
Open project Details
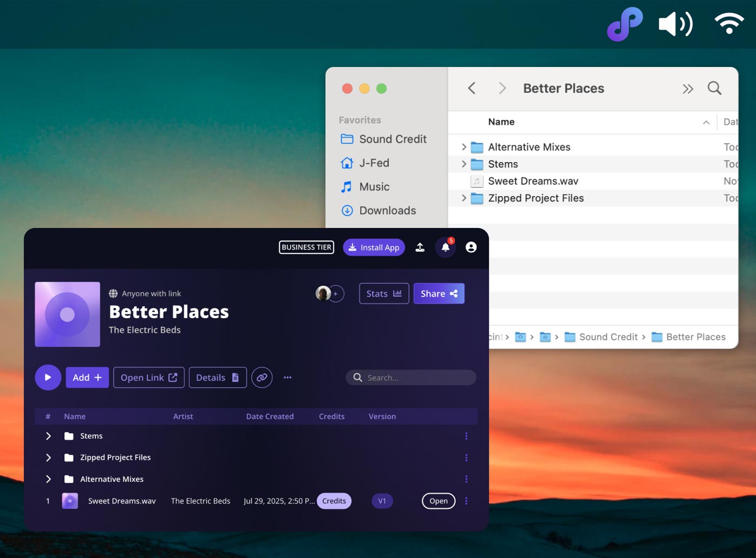coord(218,378)
